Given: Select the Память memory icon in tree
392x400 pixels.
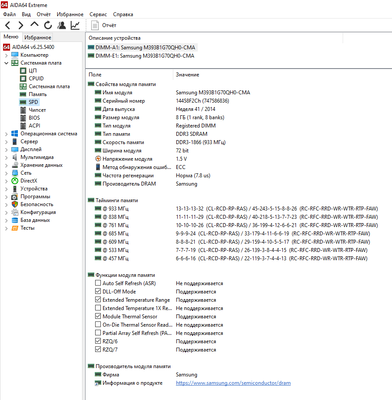Looking at the screenshot, I should pyautogui.click(x=23, y=94).
